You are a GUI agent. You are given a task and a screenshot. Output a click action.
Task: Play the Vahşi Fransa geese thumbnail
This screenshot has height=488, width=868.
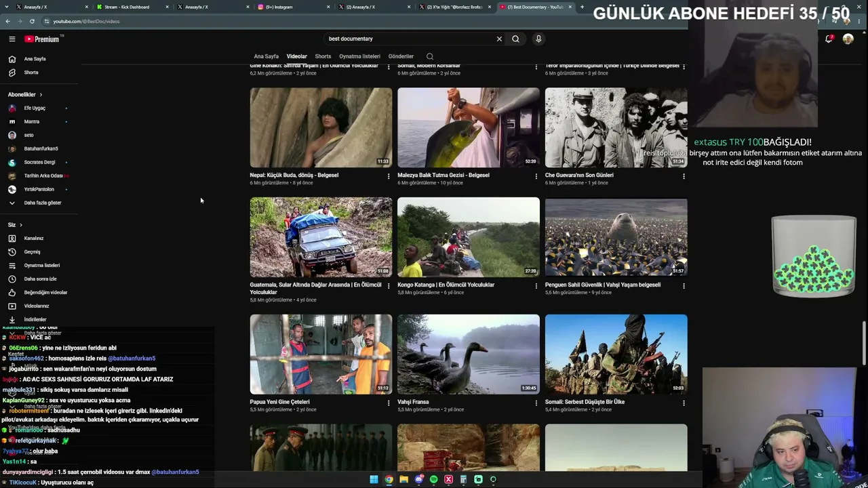(469, 354)
